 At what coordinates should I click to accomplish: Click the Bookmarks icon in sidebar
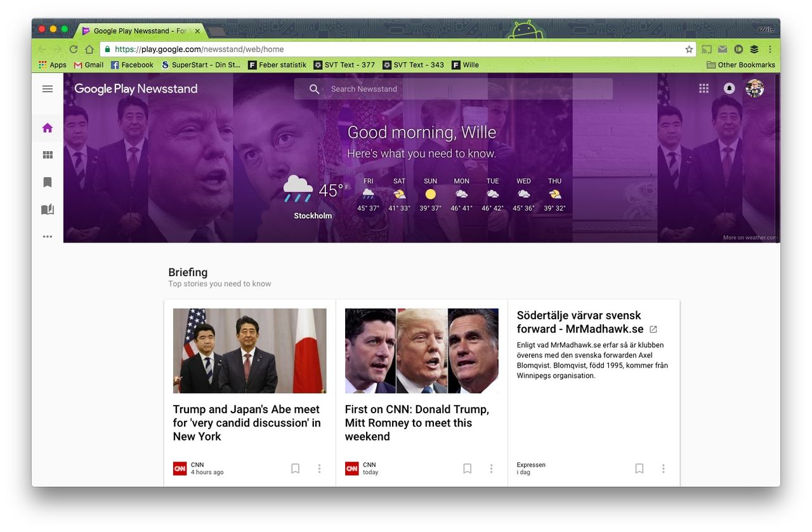[x=47, y=182]
